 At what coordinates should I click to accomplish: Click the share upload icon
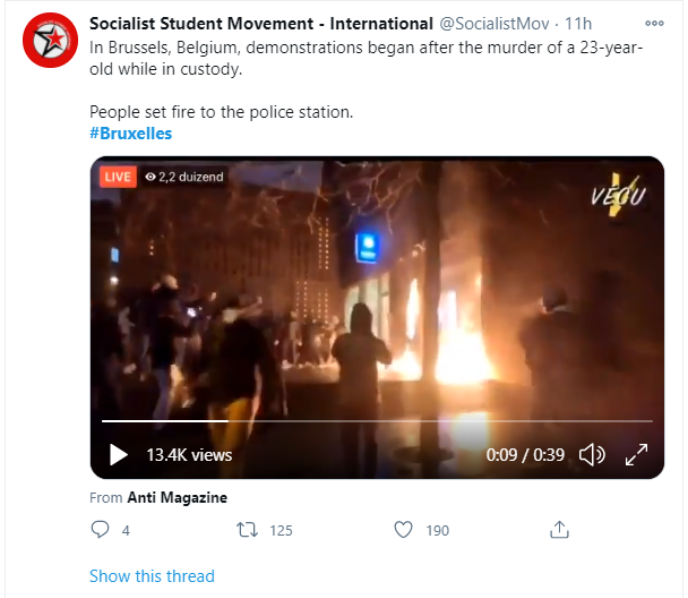(x=559, y=530)
